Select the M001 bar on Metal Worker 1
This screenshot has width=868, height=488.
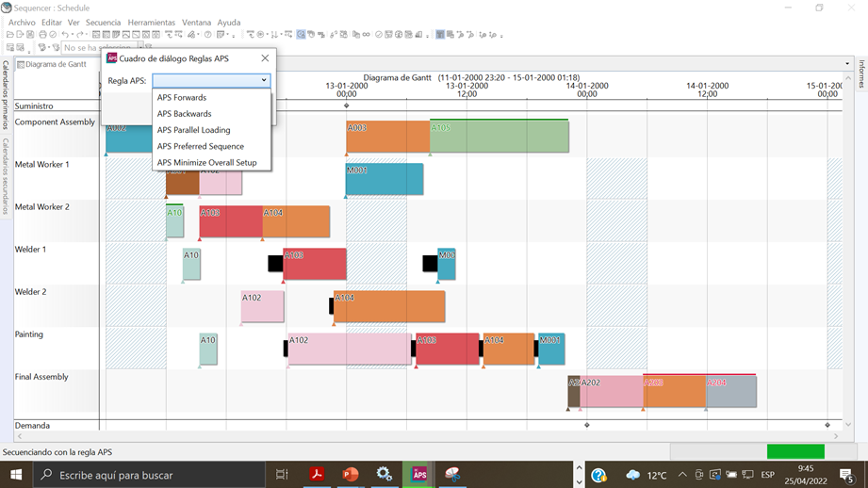385,179
